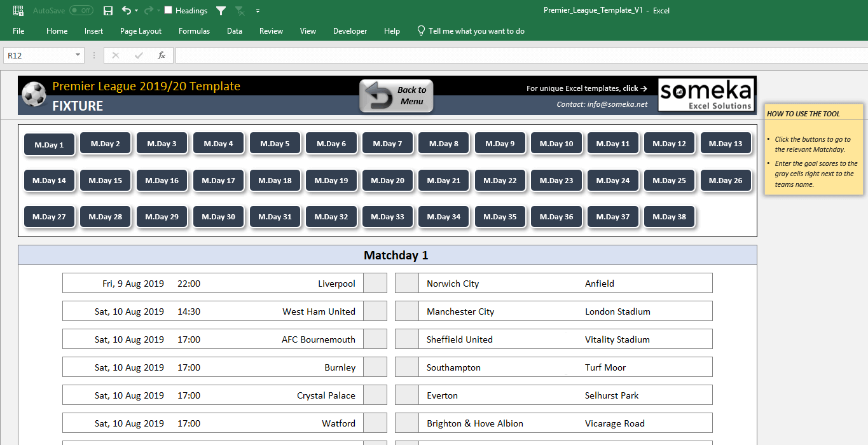Jump to M.Day 35

(500, 217)
